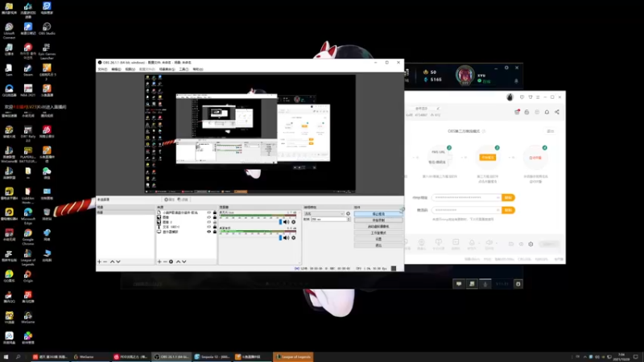644x362 pixels.
Task: Click 开始录制 button in OBS Controls
Action: pyautogui.click(x=378, y=220)
